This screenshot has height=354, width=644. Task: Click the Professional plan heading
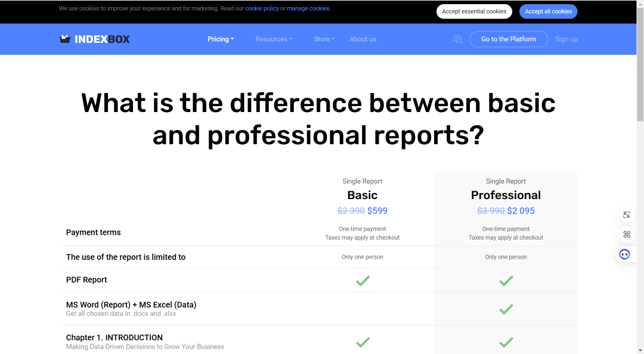point(506,195)
